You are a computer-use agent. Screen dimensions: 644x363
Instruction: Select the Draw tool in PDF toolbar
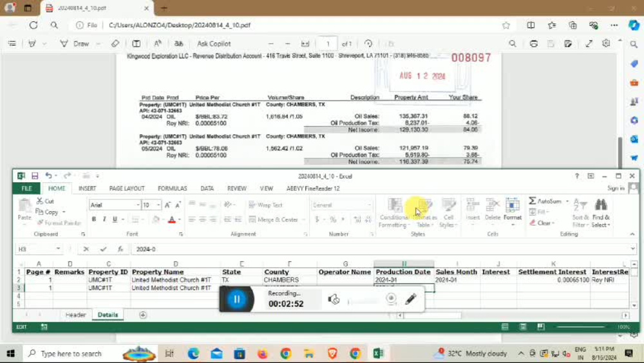(x=75, y=44)
